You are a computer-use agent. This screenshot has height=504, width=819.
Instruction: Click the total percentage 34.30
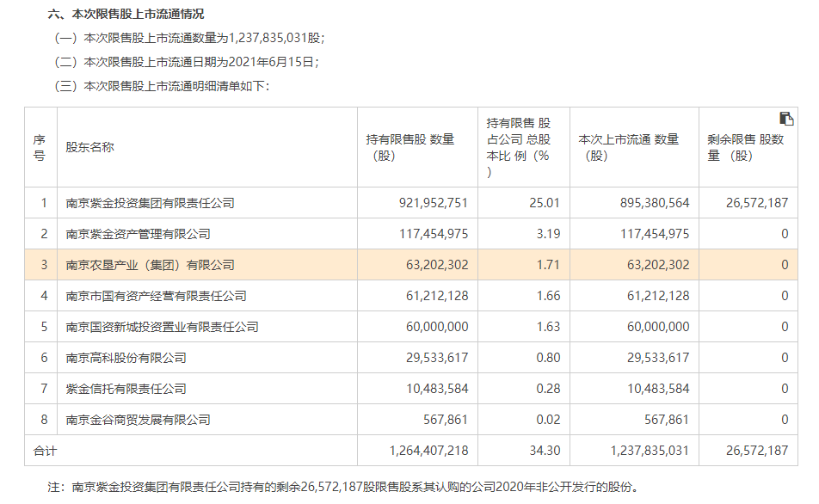pyautogui.click(x=545, y=450)
